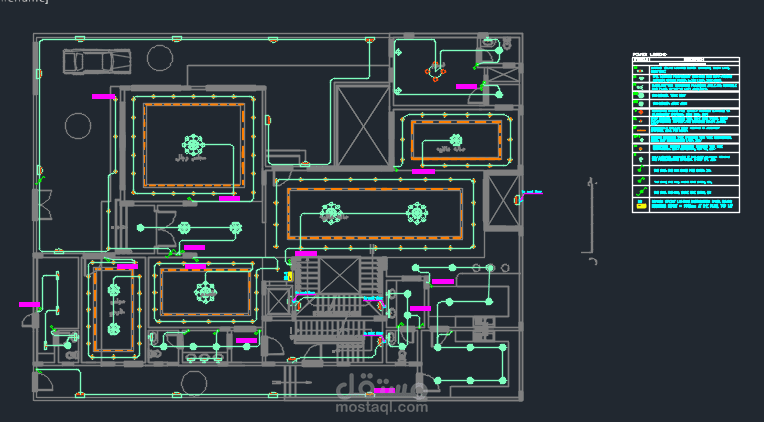This screenshot has height=423, width=764.
Task: Select the car block in the garage
Action: click(97, 61)
